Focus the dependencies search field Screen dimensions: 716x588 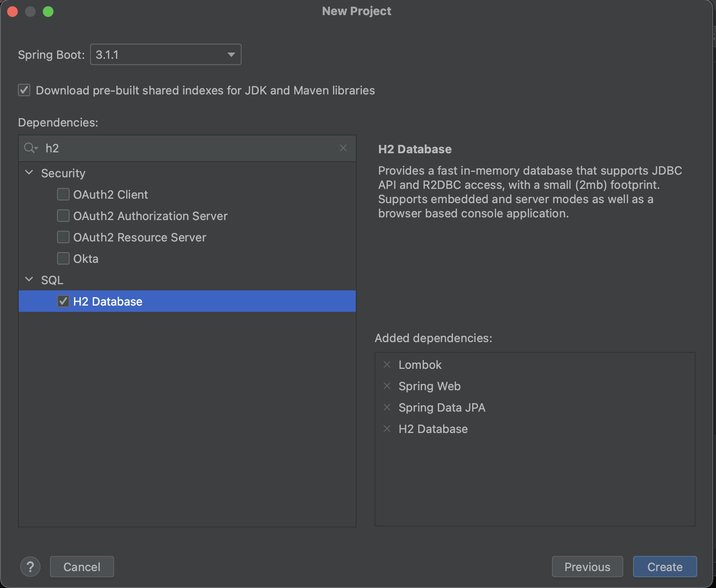coord(187,148)
